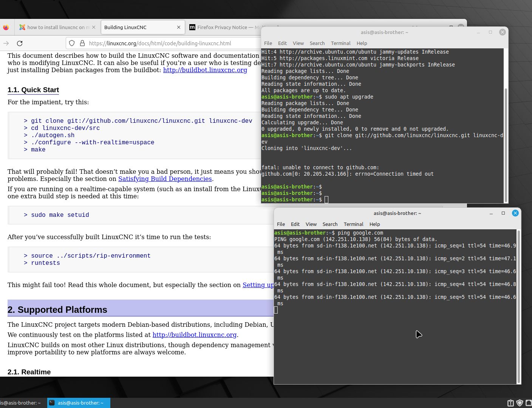Click the lower terminal's title bar text

tap(397, 213)
